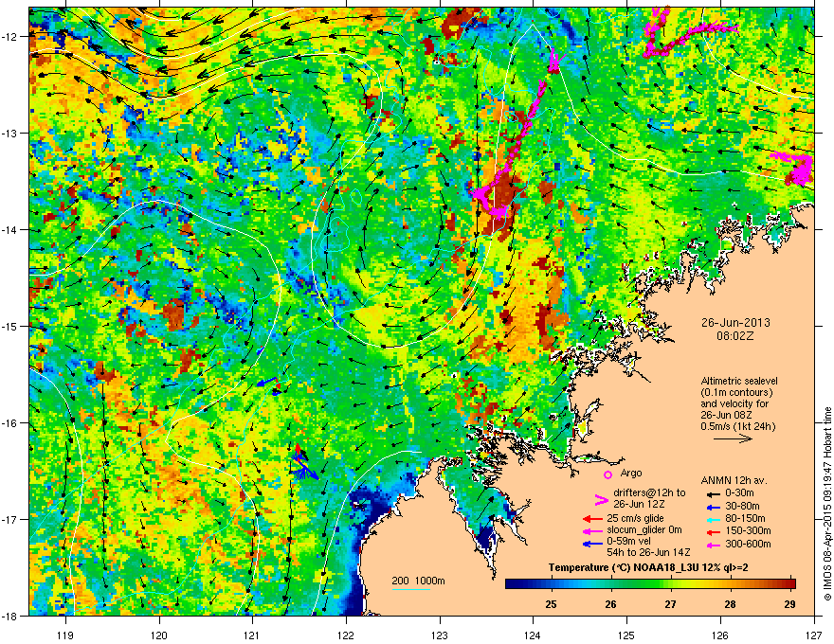Click the vertical IMOS copyright timestamp text

pos(827,504)
